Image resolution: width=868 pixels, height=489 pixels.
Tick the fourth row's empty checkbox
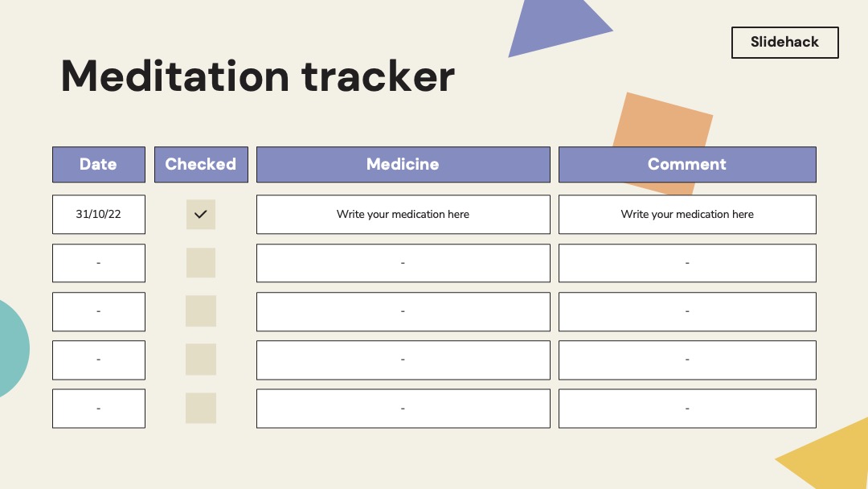point(200,360)
